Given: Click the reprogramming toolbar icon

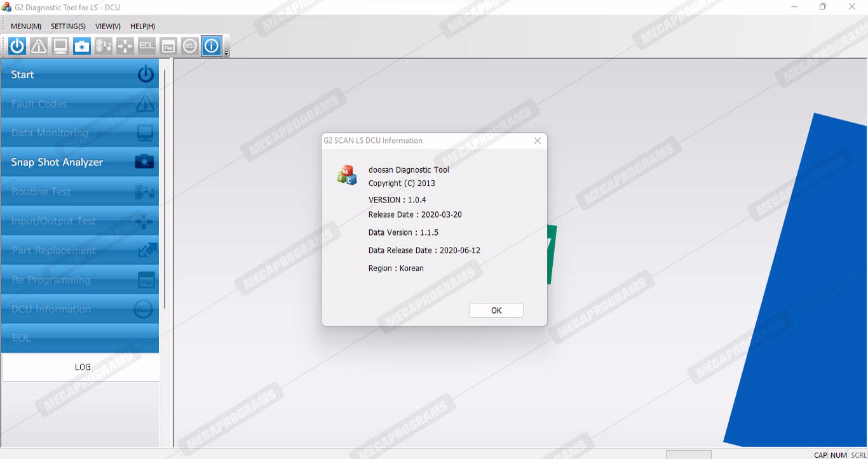Looking at the screenshot, I should coord(168,46).
